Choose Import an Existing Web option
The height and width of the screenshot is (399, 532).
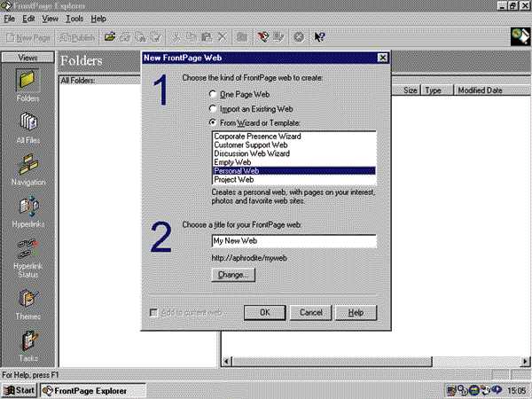[212, 108]
